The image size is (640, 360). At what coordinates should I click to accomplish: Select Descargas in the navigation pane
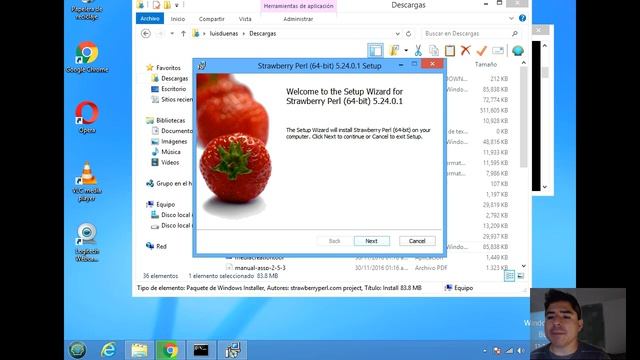(174, 78)
